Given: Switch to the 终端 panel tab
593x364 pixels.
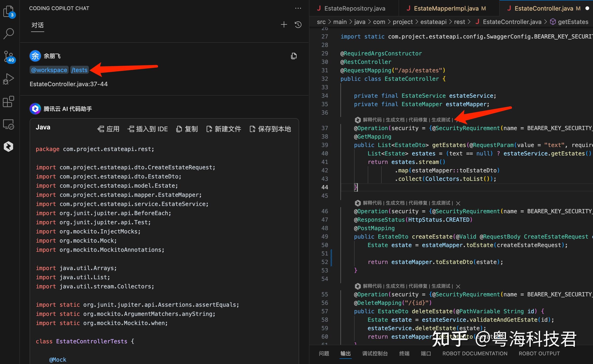Looking at the screenshot, I should [x=404, y=353].
